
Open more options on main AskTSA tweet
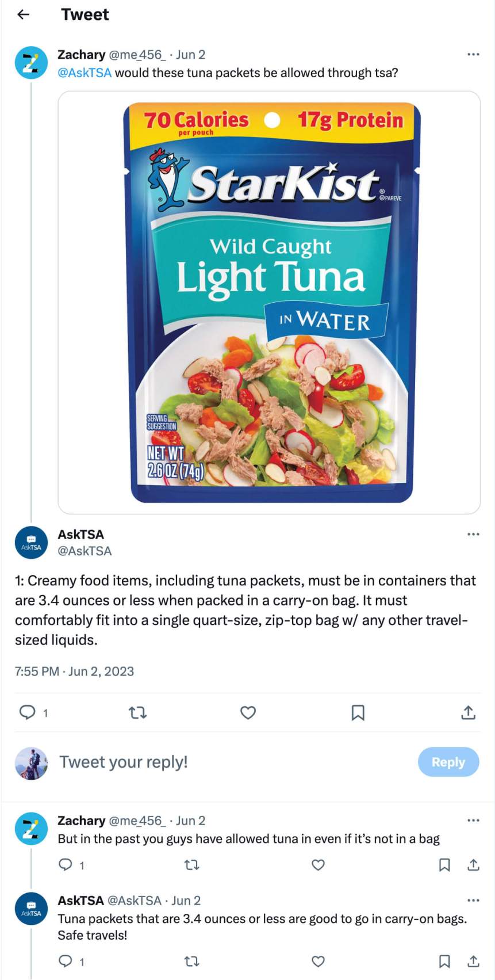tap(473, 534)
